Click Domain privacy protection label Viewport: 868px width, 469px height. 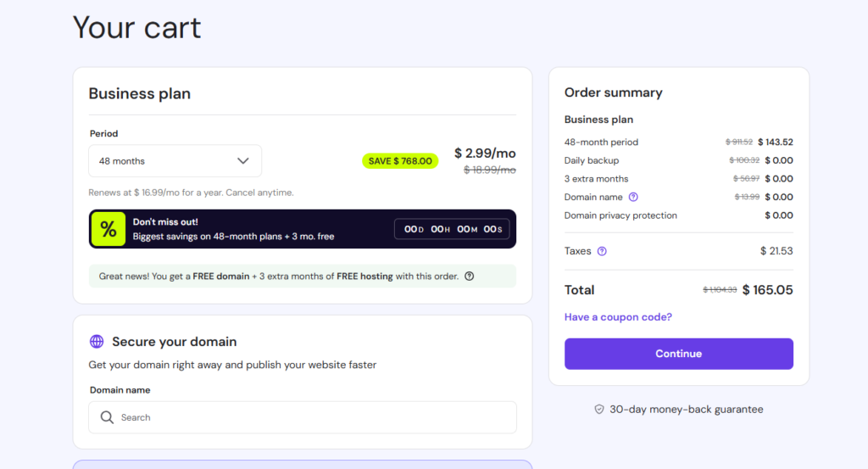click(620, 215)
